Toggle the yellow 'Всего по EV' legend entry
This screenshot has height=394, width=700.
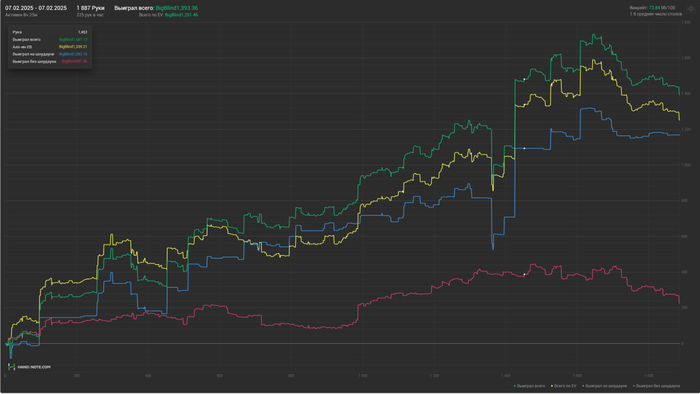tap(564, 386)
